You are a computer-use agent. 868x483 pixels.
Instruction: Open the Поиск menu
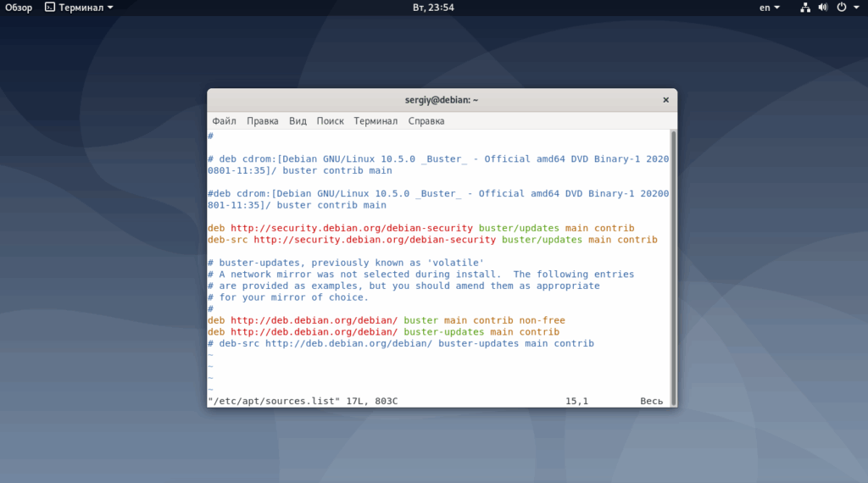tap(330, 121)
